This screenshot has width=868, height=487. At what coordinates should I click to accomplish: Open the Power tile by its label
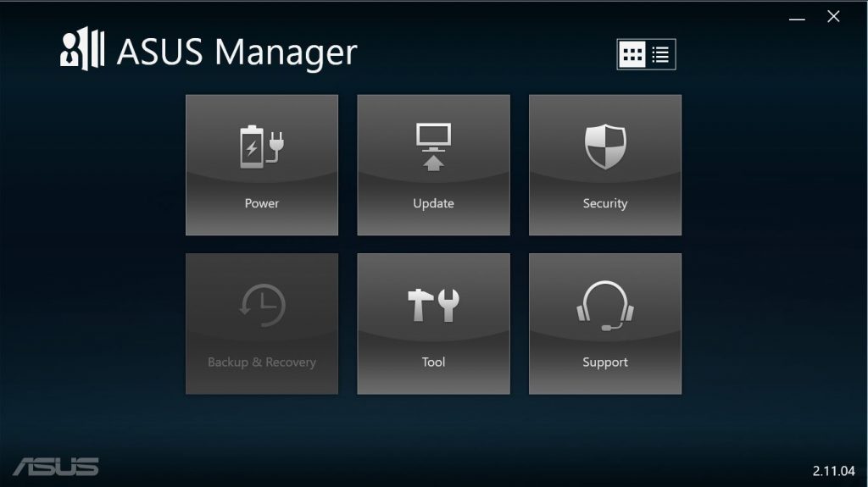click(x=261, y=203)
